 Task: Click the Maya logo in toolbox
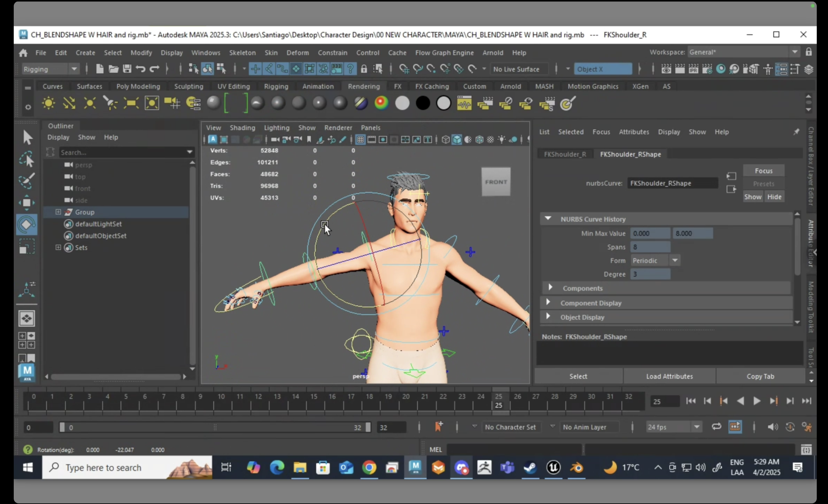point(27,373)
